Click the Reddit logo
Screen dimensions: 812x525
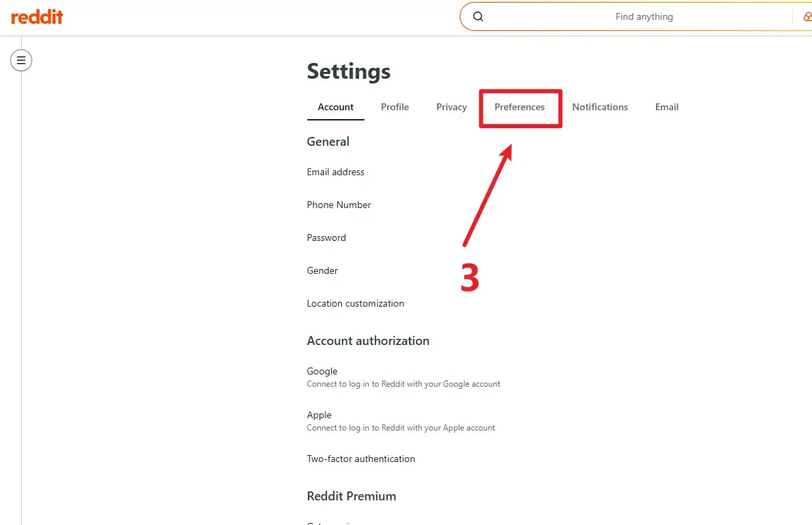point(37,17)
